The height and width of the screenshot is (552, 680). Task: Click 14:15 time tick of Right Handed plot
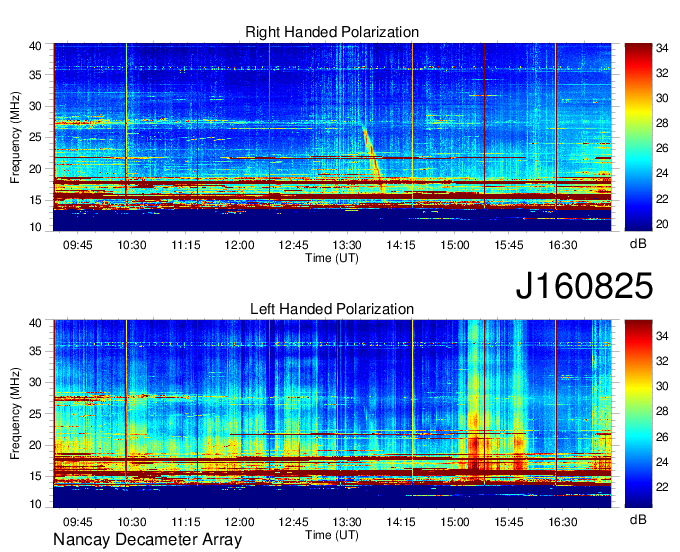401,245
